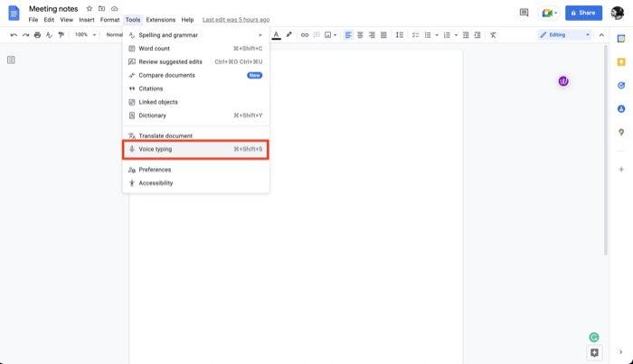Click the add comment toolbar icon
This screenshot has width=633, height=364.
(316, 35)
